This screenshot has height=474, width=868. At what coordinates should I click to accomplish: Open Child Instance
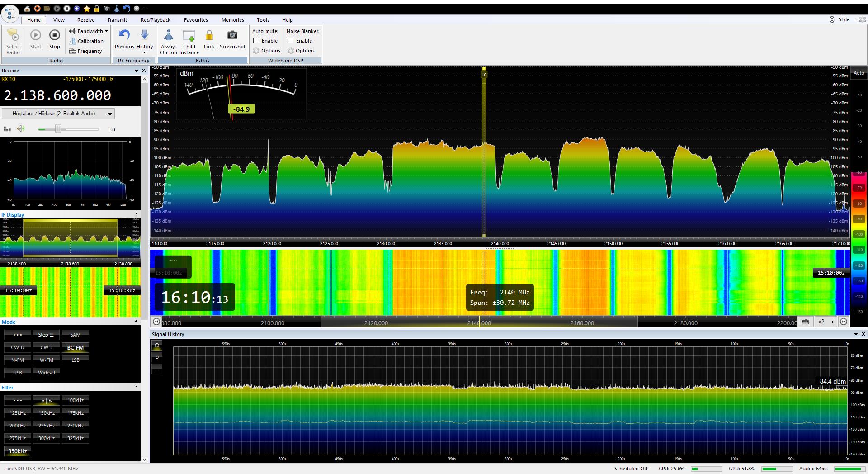(x=189, y=36)
